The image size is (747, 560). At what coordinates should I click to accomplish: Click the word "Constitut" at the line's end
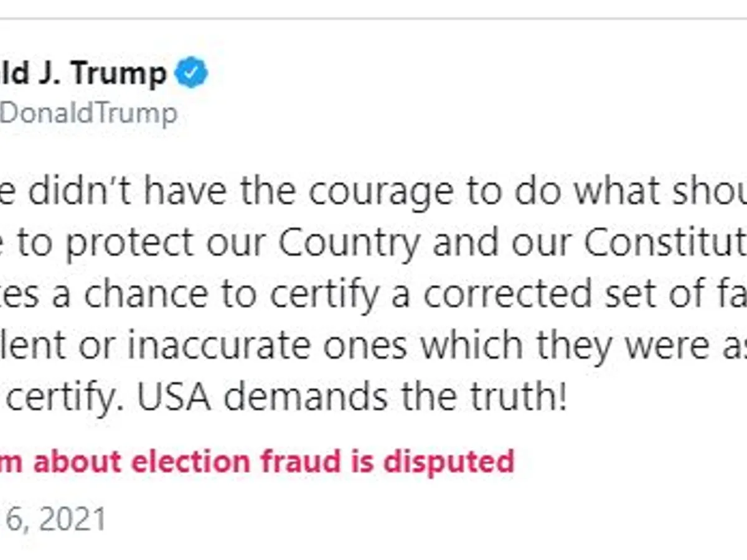(x=665, y=244)
